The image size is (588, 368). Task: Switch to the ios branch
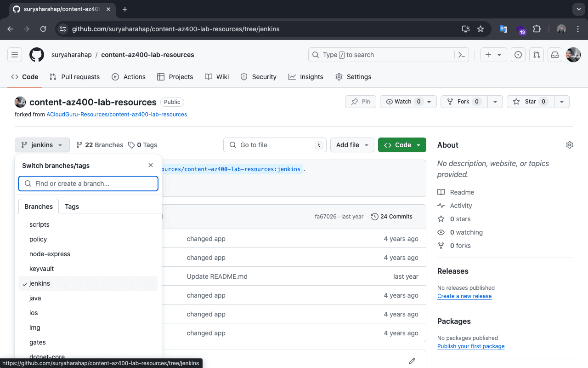tap(88, 313)
